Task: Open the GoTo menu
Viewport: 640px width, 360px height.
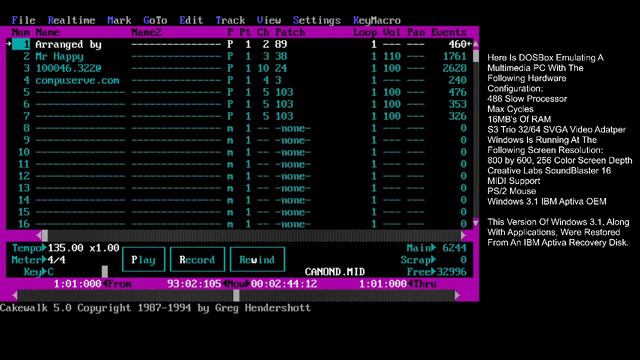Action: (155, 20)
